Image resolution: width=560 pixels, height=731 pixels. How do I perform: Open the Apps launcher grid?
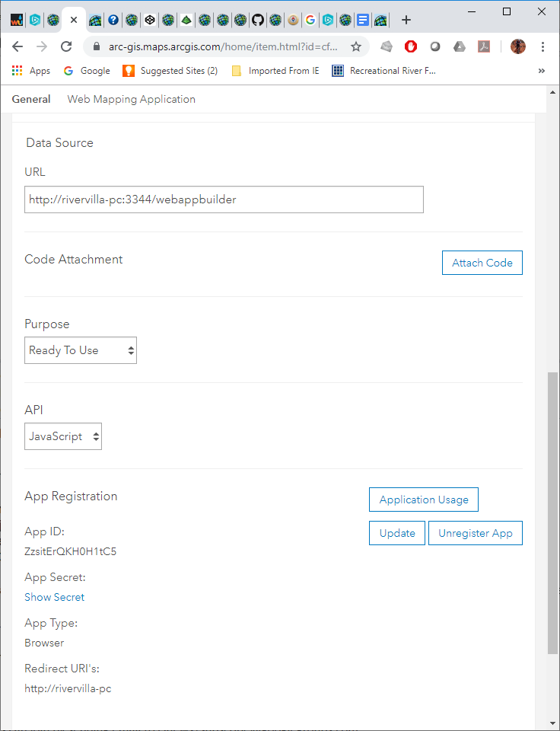tap(17, 70)
